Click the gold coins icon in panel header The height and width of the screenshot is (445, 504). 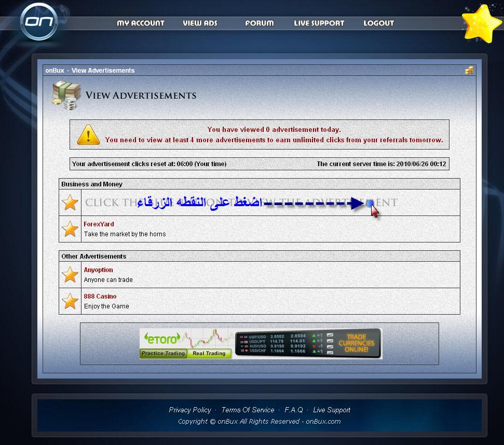pyautogui.click(x=469, y=70)
